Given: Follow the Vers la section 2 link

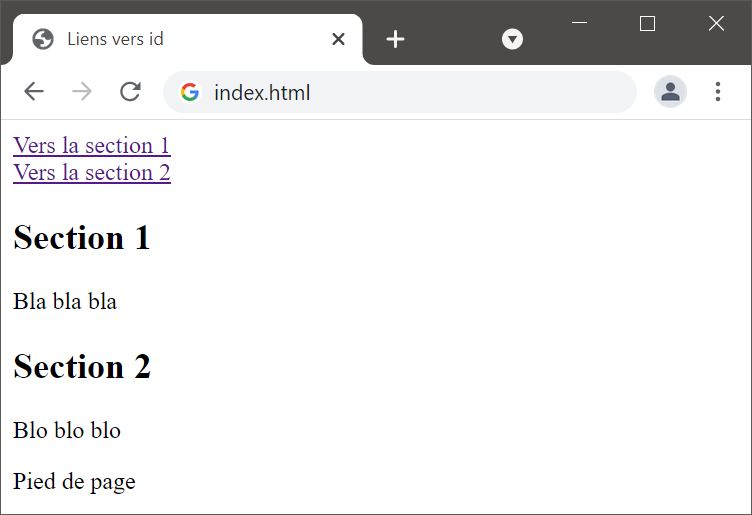Looking at the screenshot, I should pos(92,172).
